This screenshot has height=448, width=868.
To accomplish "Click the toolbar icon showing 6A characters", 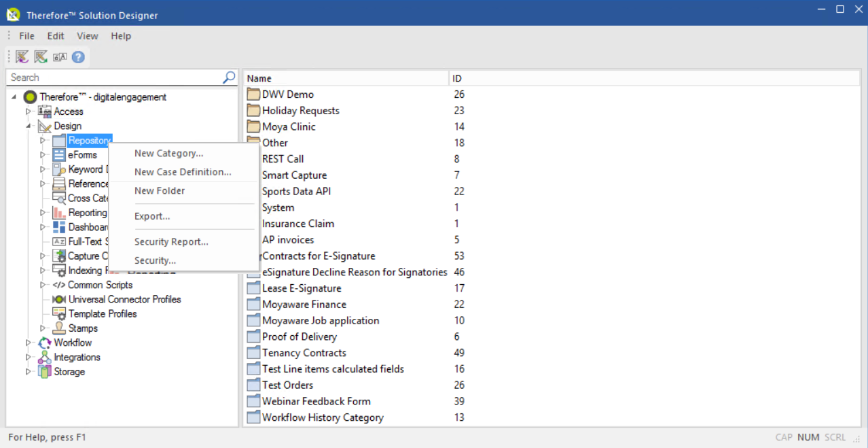I will click(60, 57).
